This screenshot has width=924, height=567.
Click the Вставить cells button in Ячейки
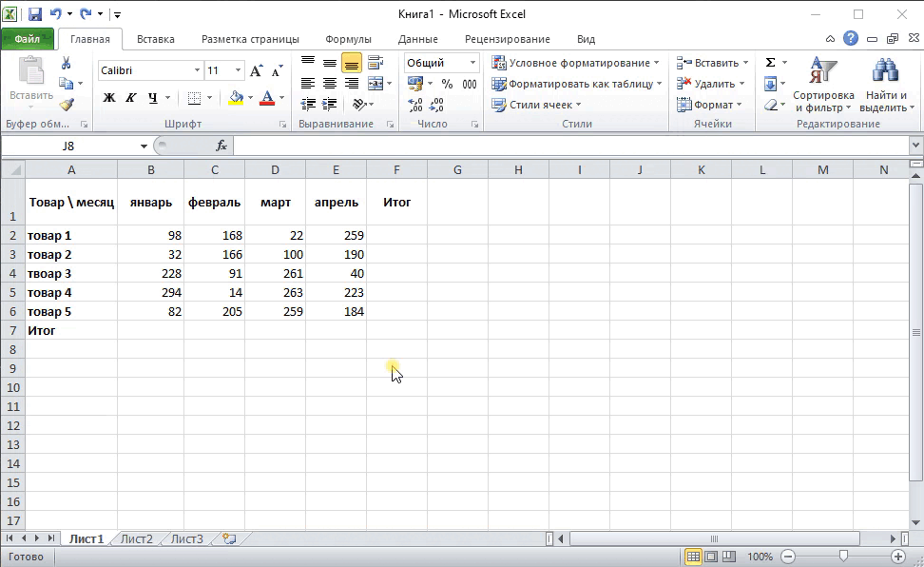(x=712, y=63)
